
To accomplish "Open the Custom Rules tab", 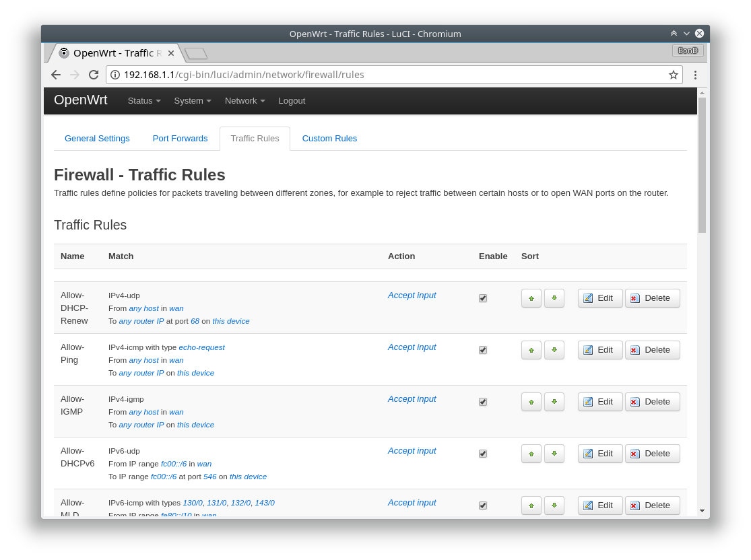I will coord(329,139).
